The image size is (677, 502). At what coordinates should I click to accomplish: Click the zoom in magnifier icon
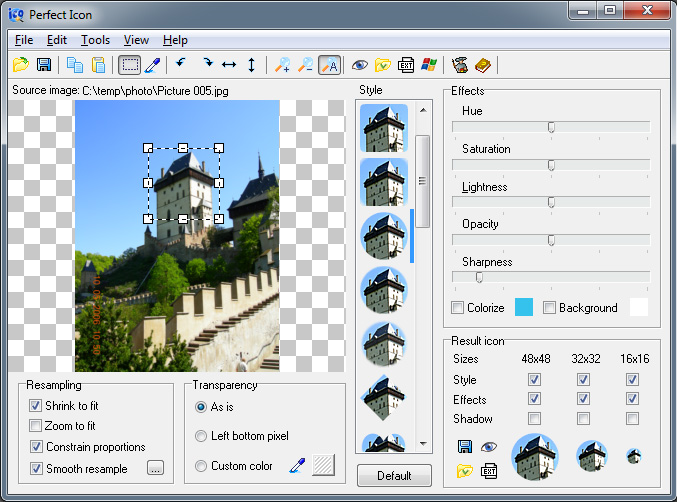coord(282,65)
